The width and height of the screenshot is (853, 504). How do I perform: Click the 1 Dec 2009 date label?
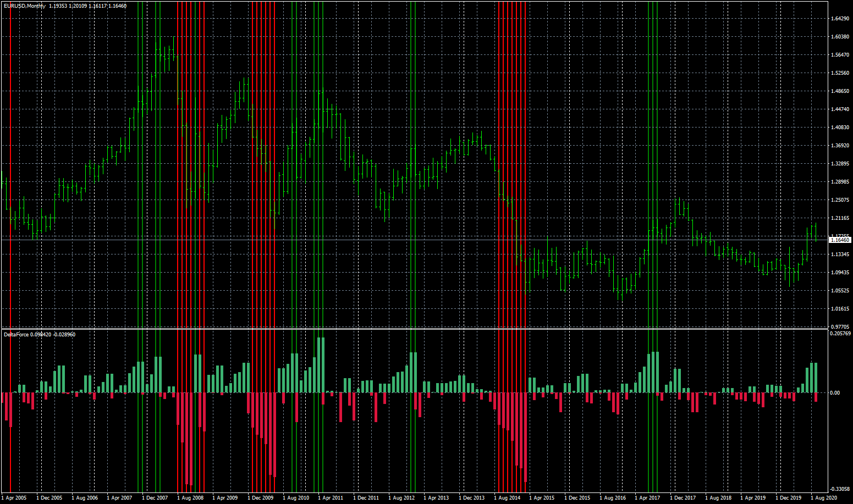pos(260,498)
